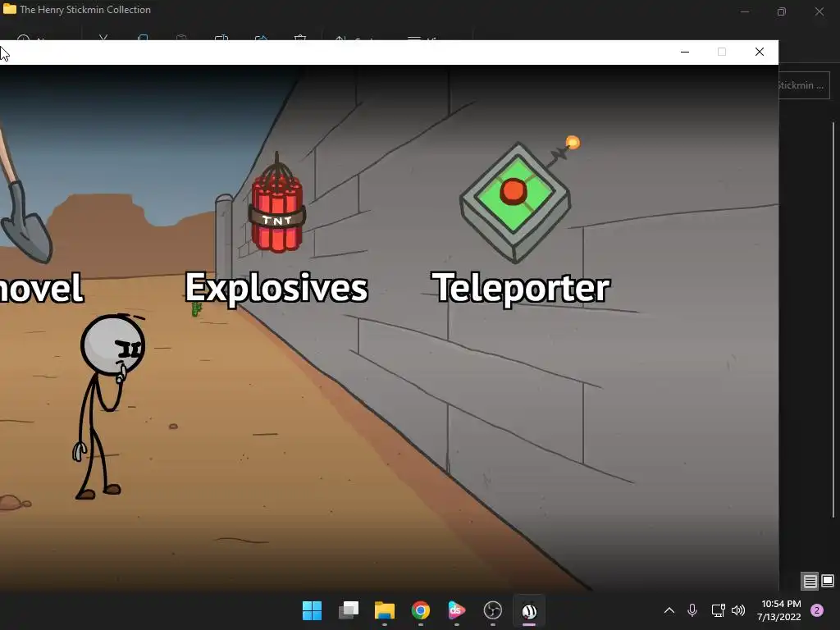Viewport: 840px width, 630px height.
Task: Switch to OBS Studio in the taskbar
Action: point(493,610)
